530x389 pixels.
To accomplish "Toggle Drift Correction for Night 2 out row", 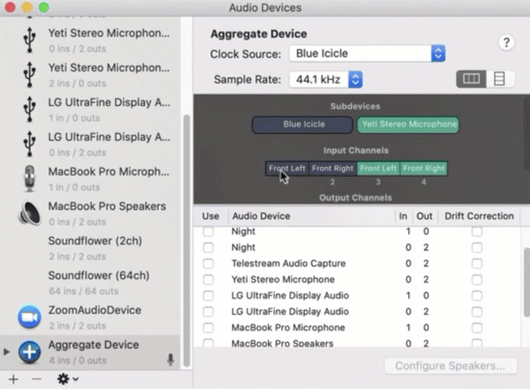I will tap(477, 247).
